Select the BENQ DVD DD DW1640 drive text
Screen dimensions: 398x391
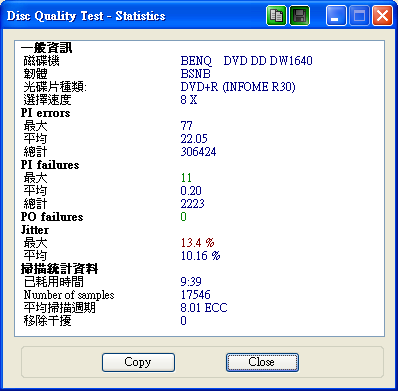[246, 61]
